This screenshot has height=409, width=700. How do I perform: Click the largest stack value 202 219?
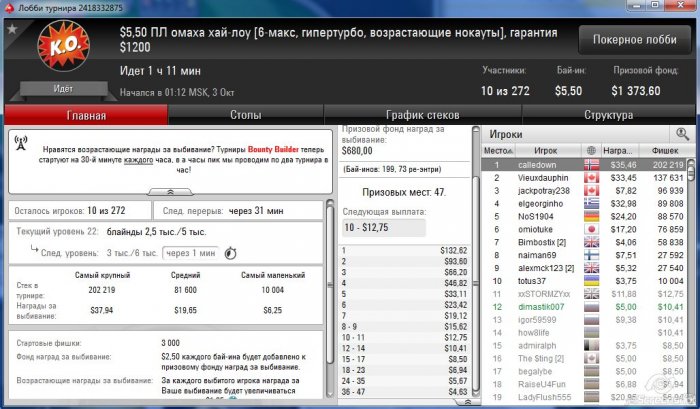[102, 290]
